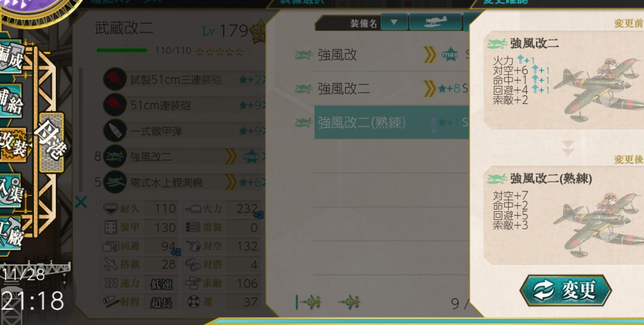The height and width of the screenshot is (325, 644).
Task: Close the equipment panel with X
Action: click(81, 202)
